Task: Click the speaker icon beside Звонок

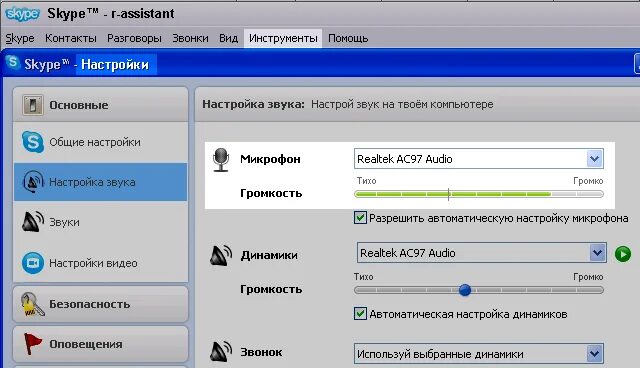Action: pyautogui.click(x=221, y=352)
